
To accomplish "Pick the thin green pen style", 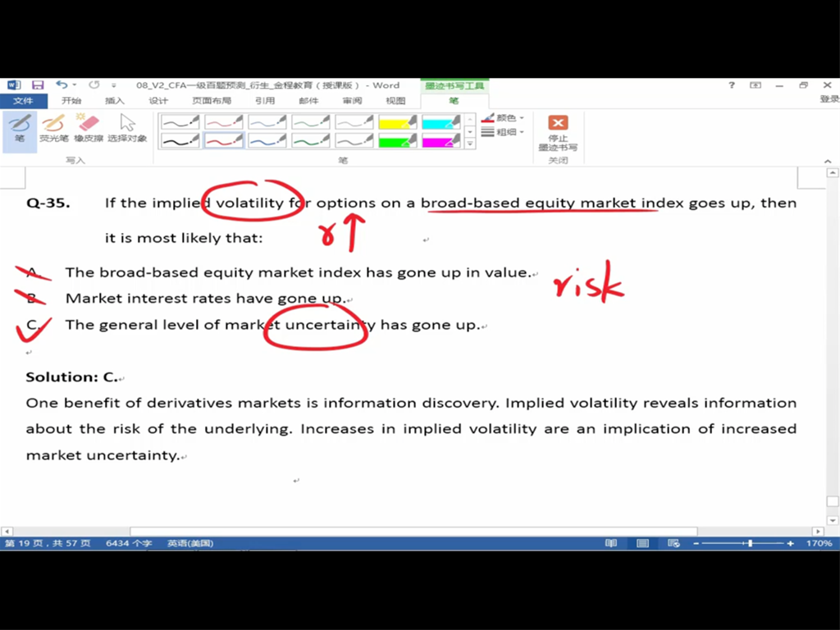I will [x=311, y=122].
